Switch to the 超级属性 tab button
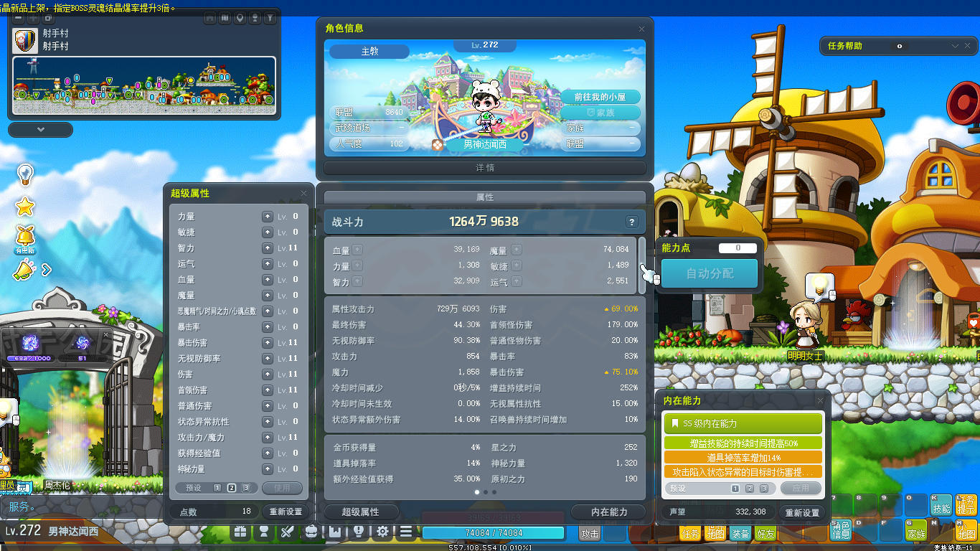This screenshot has height=551, width=980. pos(361,512)
